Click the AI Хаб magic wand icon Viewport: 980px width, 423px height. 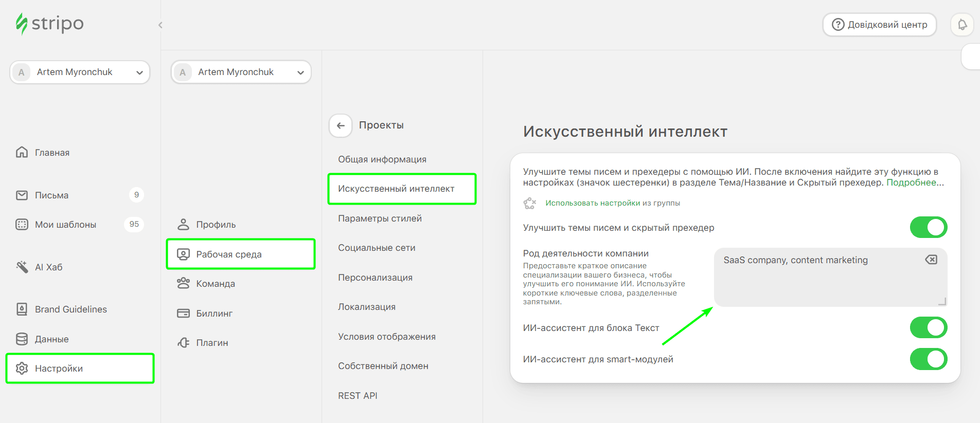(x=22, y=267)
